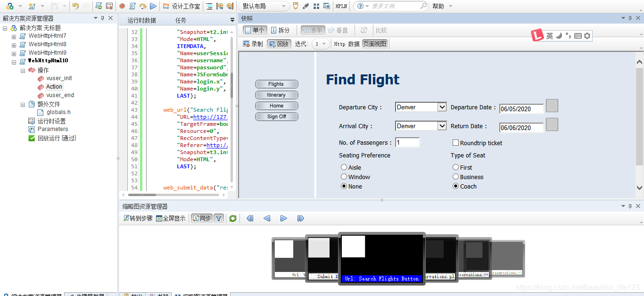
Task: Click the new script icon
Action: point(32,6)
